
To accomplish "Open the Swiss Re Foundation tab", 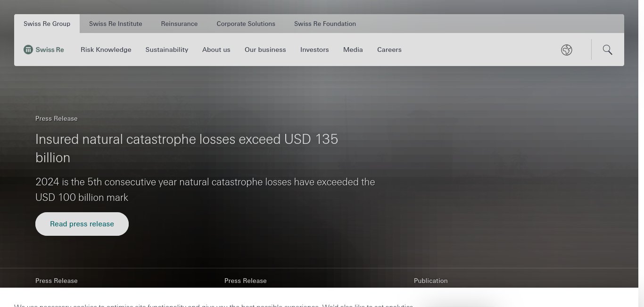I will pos(325,24).
